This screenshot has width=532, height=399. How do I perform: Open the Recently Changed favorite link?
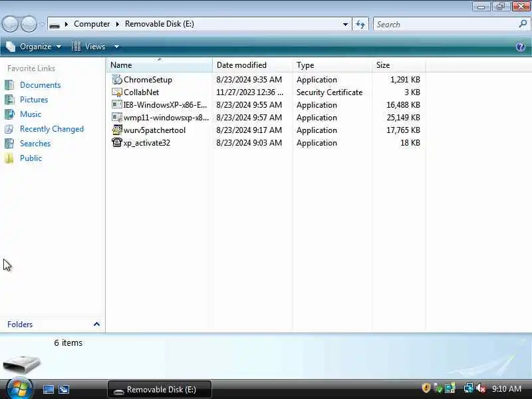[52, 129]
